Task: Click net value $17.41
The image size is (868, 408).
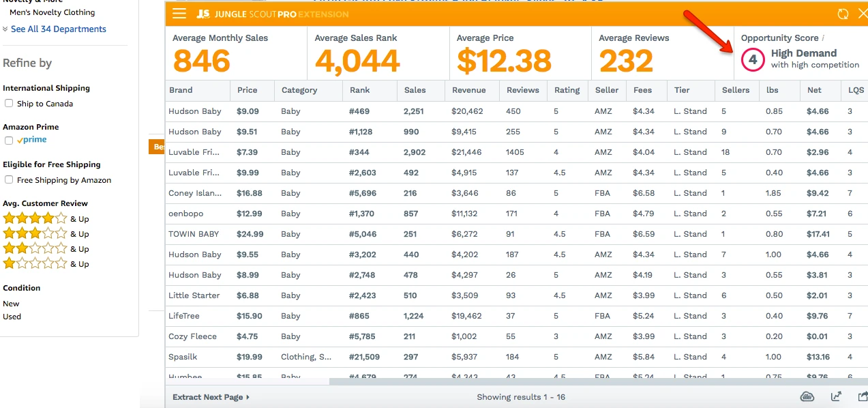Action: (818, 234)
